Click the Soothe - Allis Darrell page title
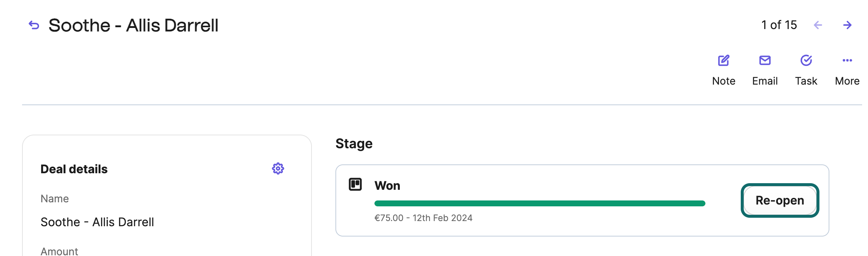 [x=133, y=25]
